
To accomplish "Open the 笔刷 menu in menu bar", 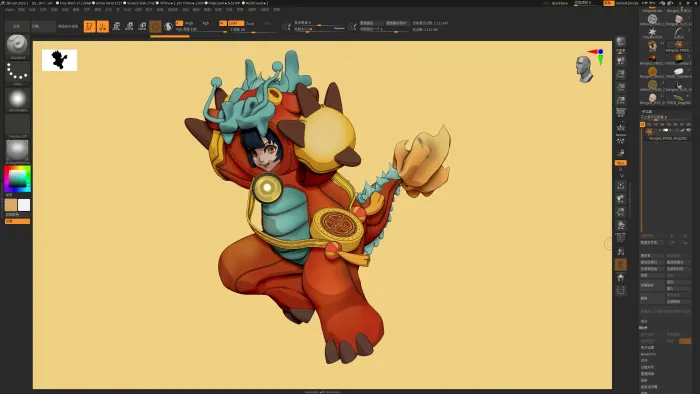I will coord(21,9).
